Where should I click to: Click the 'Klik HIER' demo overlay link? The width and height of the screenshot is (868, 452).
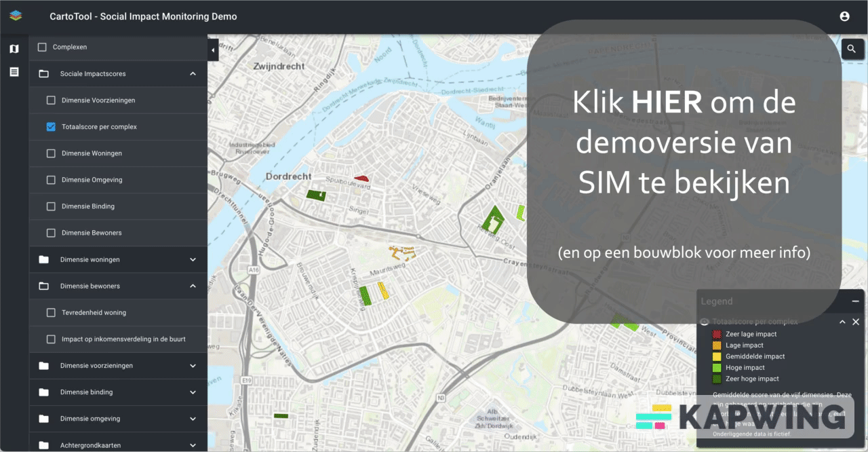pos(684,143)
